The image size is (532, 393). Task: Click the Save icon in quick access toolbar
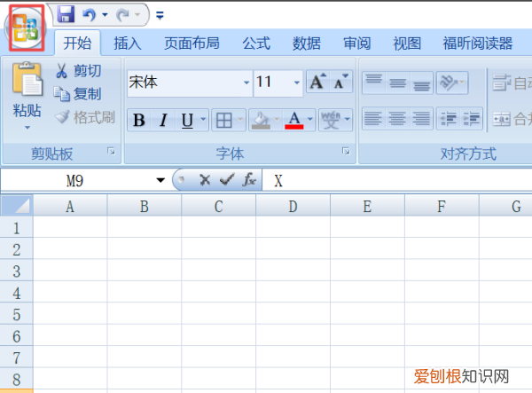point(66,14)
